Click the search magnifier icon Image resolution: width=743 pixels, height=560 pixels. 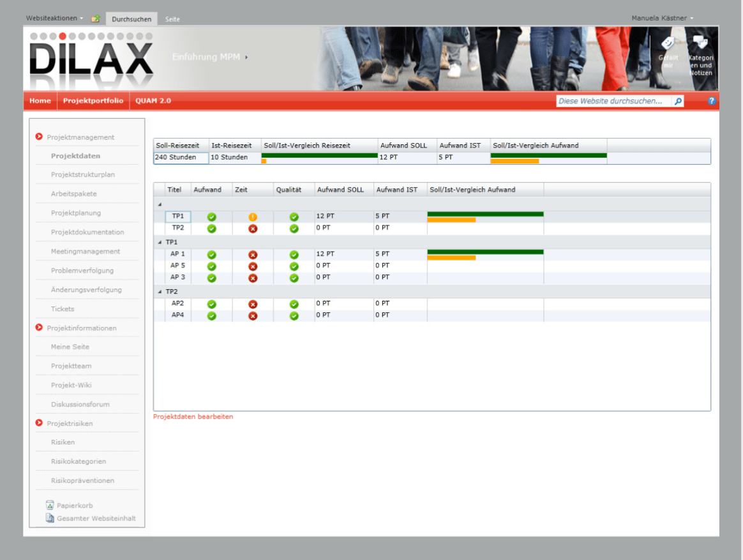pyautogui.click(x=678, y=101)
